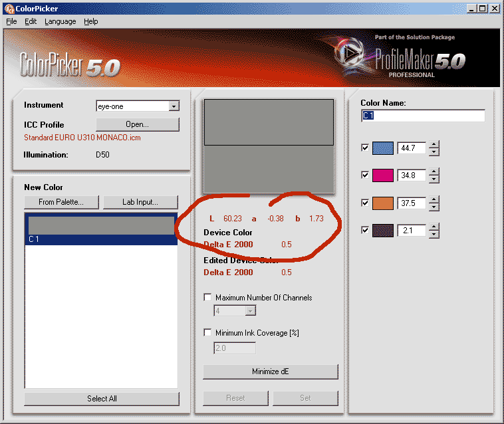Uncheck the dark purple ink channel checkbox
Viewport: 504px width, 424px height.
click(365, 230)
